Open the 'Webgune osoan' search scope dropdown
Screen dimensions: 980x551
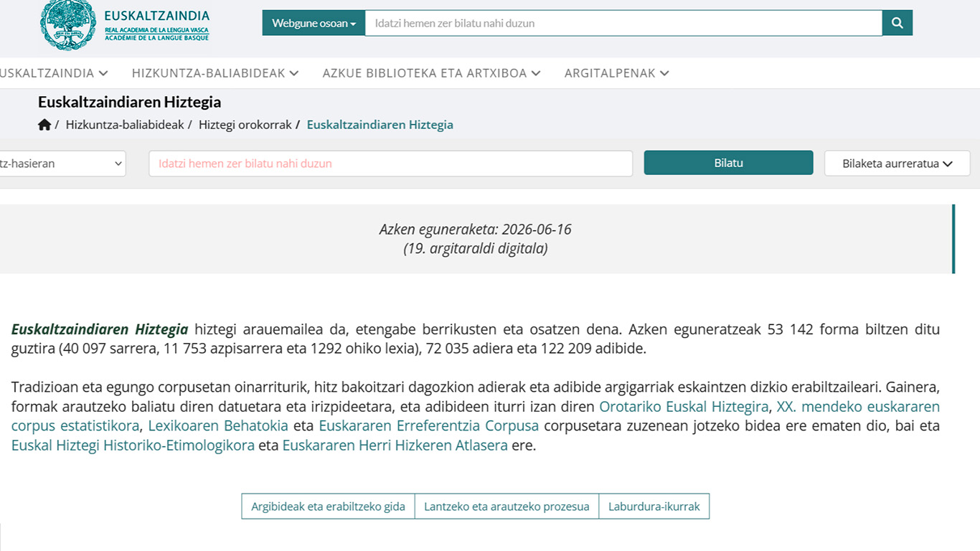[x=314, y=23]
